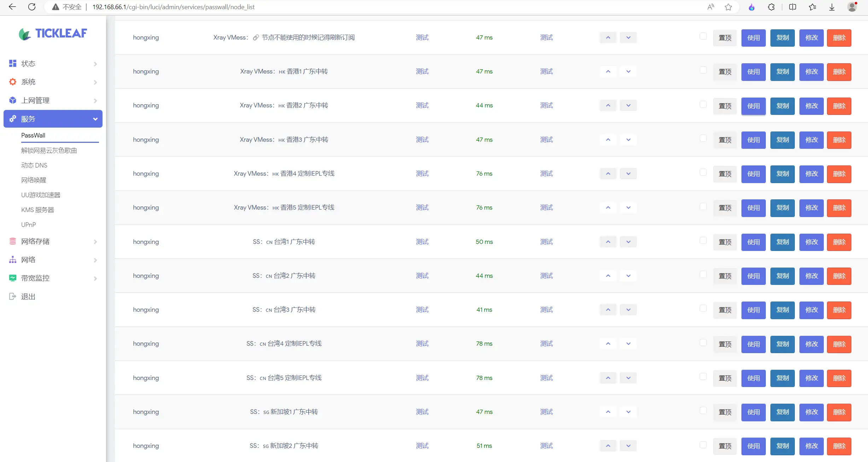
Task: Click 复制 for 香港5 定制IEPL专线 node
Action: [782, 208]
